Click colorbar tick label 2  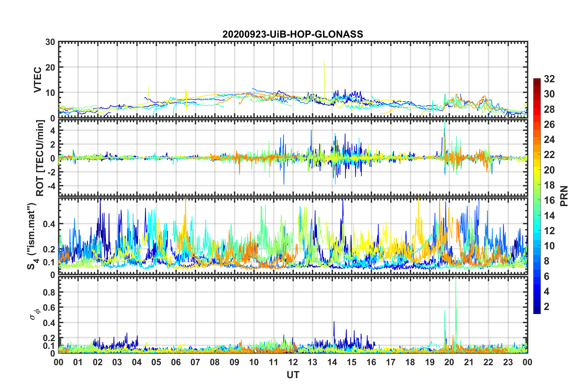[547, 306]
